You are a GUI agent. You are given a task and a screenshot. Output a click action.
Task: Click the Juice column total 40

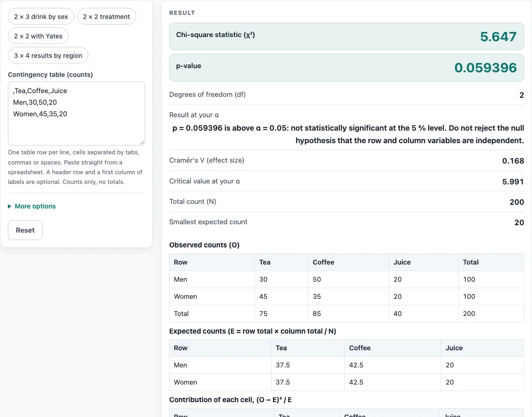[x=398, y=314]
